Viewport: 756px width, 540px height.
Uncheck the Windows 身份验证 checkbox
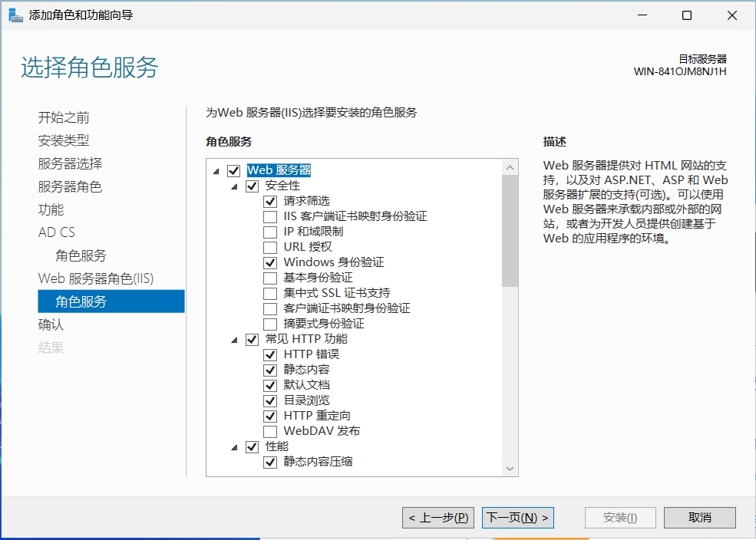click(270, 262)
